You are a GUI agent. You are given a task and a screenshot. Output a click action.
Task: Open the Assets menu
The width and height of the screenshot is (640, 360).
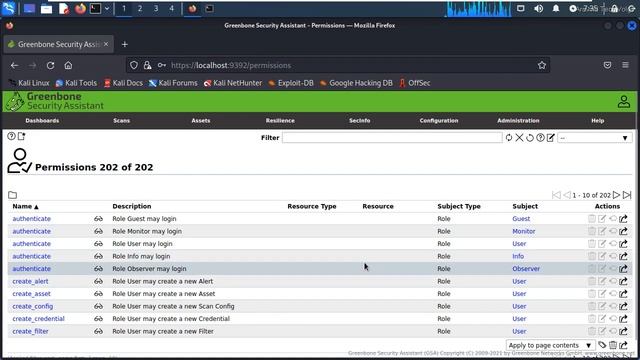click(x=201, y=121)
